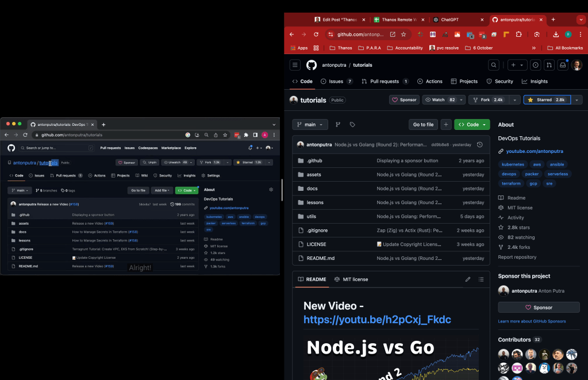Expand the star lists arrow beside Starred 2.8k
This screenshot has height=380, width=588.
[x=577, y=100]
